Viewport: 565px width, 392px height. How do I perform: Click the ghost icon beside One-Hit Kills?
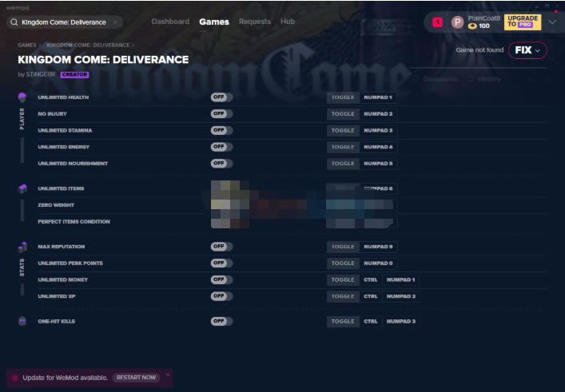pos(22,321)
